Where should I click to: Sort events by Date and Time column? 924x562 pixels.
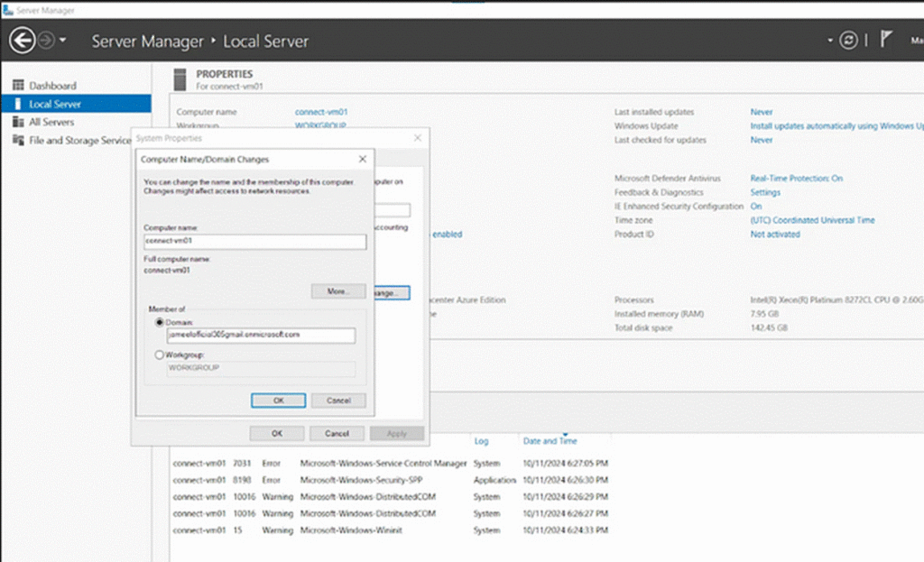(x=550, y=441)
